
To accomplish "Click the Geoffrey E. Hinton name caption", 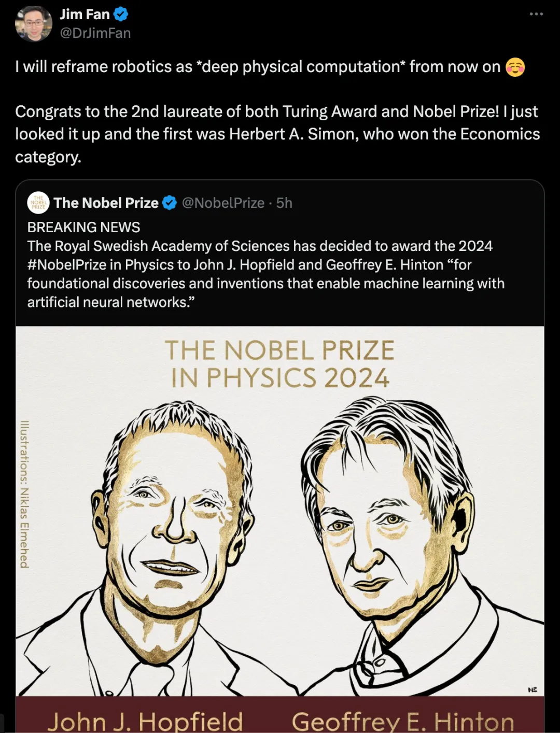I will pos(403,721).
